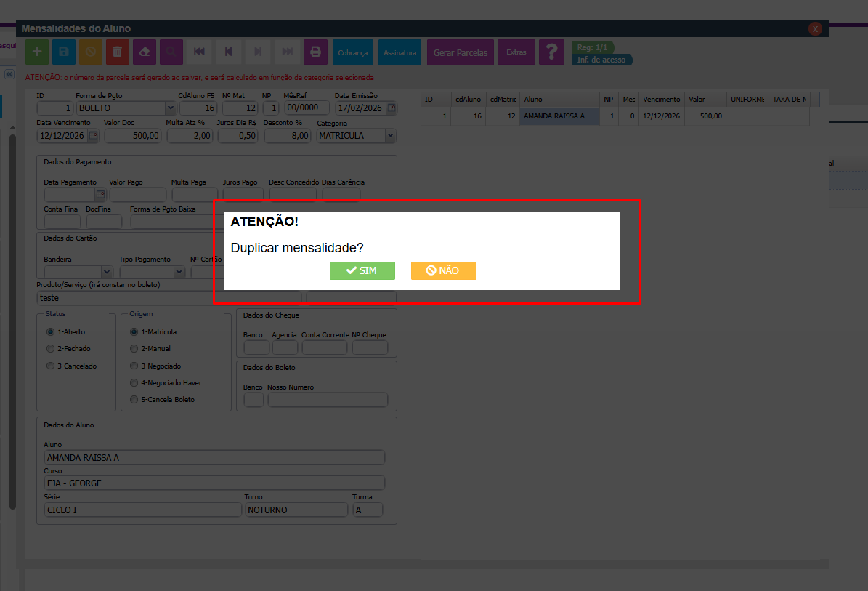This screenshot has height=591, width=868.
Task: Click the purple eraser clear icon
Action: (145, 52)
